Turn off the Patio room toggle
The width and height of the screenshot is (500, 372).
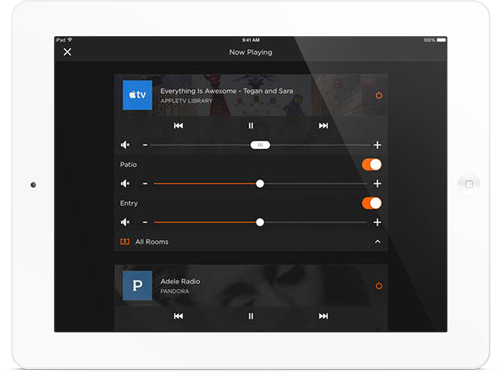pyautogui.click(x=372, y=165)
